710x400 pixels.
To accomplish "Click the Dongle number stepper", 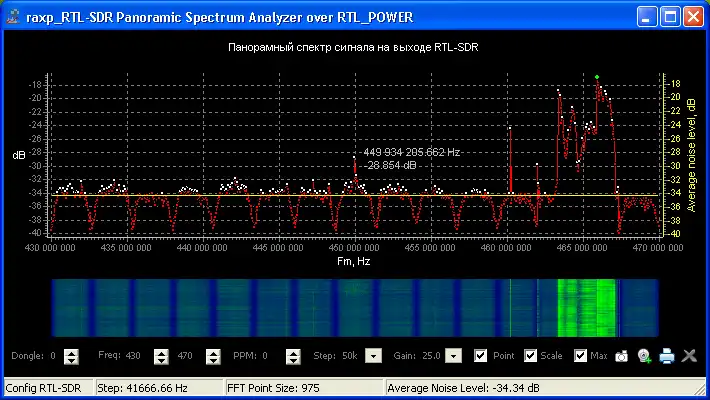I will [x=71, y=357].
